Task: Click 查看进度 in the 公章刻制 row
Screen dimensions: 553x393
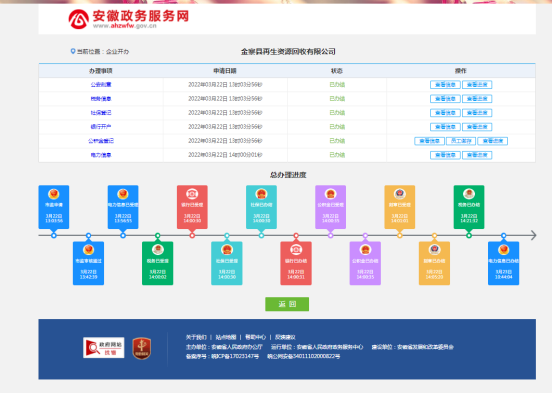Action: (477, 85)
